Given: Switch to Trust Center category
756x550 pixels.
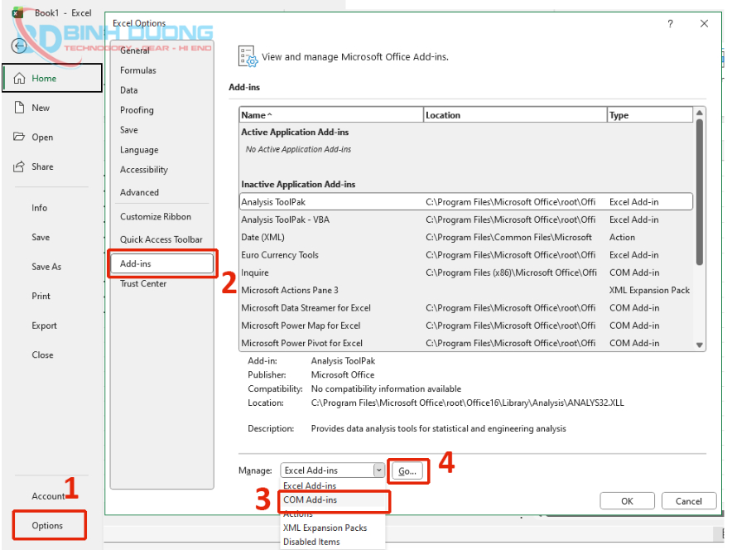Looking at the screenshot, I should (143, 283).
